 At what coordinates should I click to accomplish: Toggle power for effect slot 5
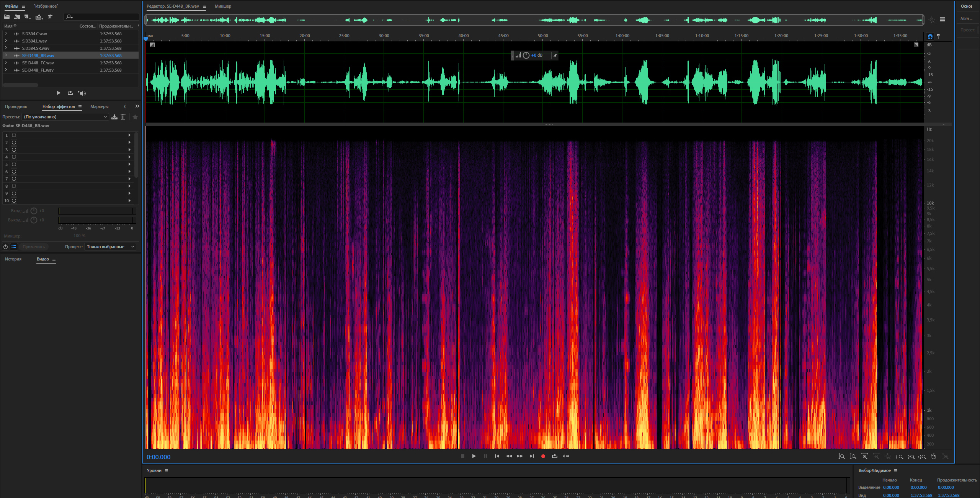pos(14,164)
